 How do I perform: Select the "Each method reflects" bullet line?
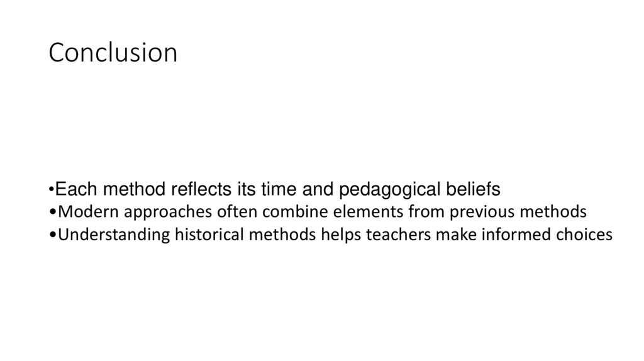pos(274,189)
